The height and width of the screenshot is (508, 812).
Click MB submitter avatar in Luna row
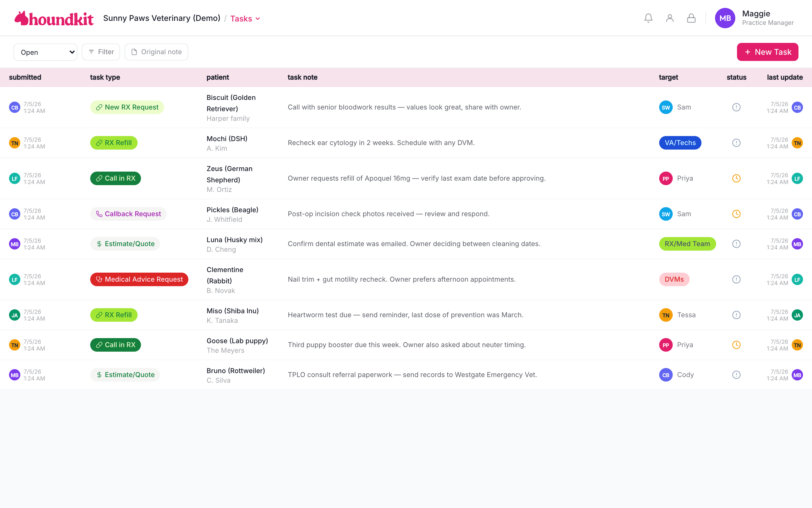point(14,244)
